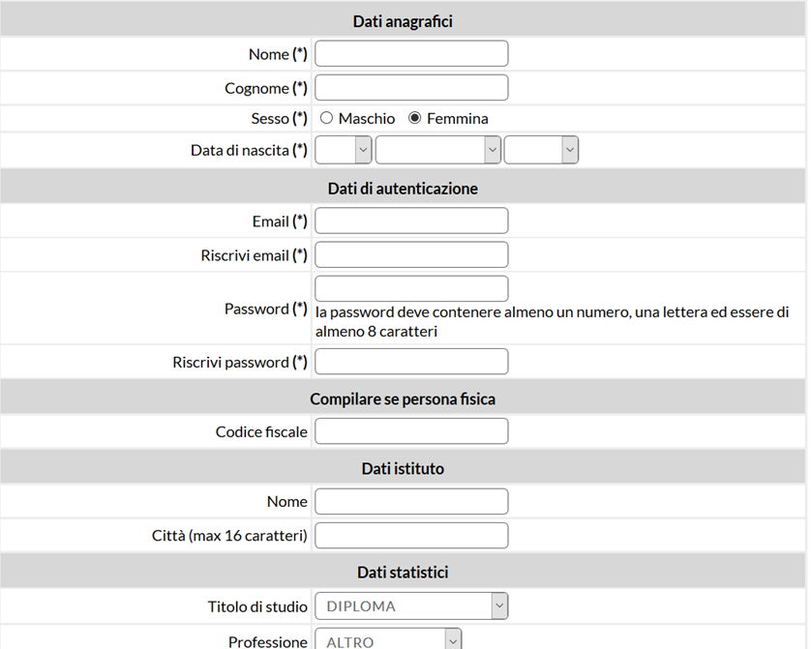
Task: Click the Dati anagrafici section header
Action: pos(403,21)
